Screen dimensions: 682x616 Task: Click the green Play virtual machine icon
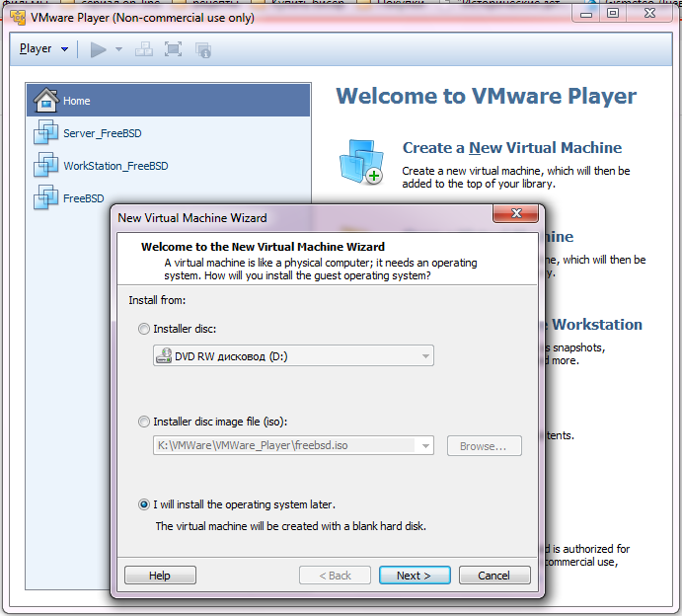[99, 49]
